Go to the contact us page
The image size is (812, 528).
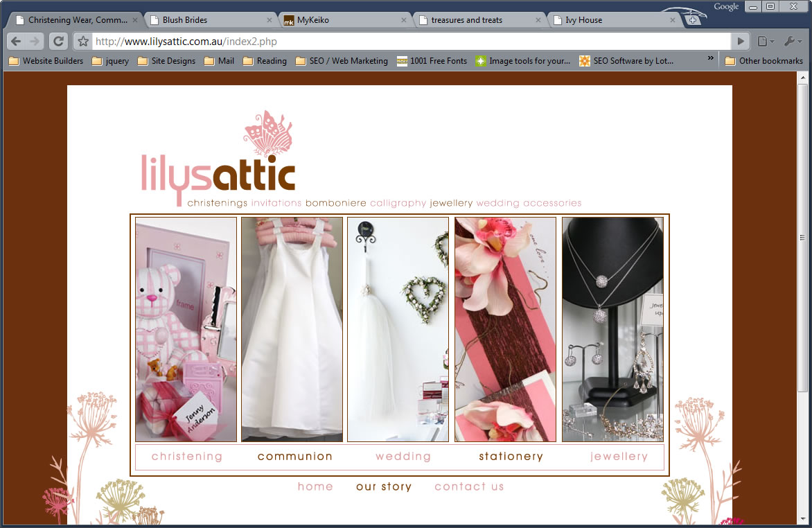pos(469,486)
